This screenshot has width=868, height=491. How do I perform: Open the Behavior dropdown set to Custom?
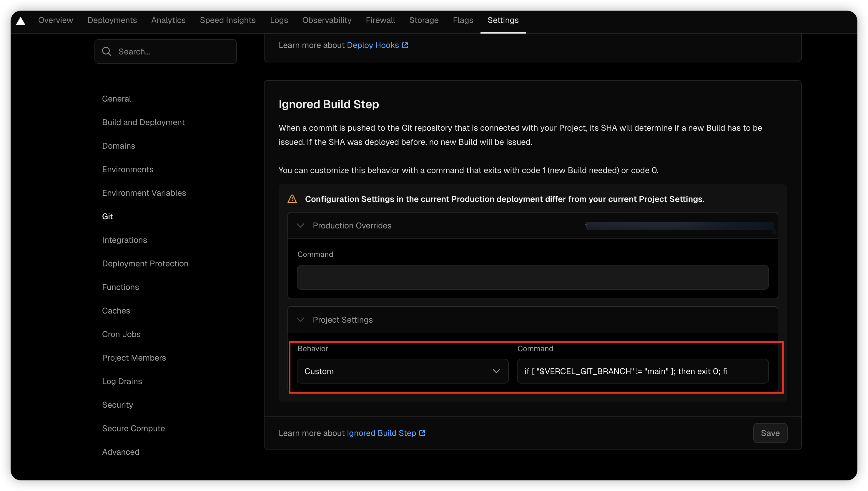pyautogui.click(x=402, y=371)
